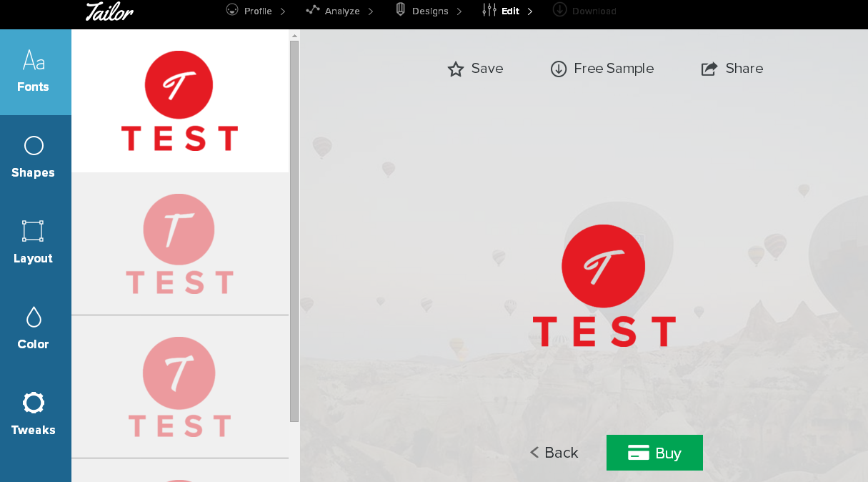This screenshot has width=868, height=482.
Task: Click the Tweaks gear icon
Action: (33, 403)
